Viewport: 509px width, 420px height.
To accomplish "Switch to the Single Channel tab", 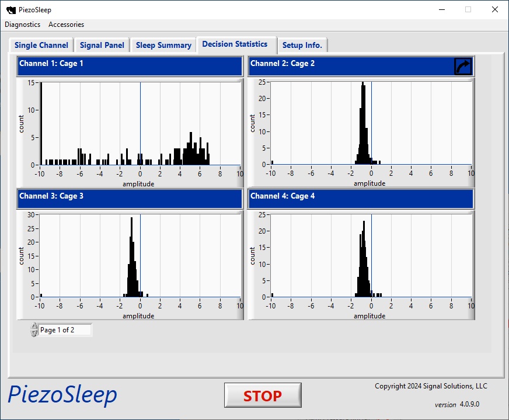I will [x=41, y=45].
